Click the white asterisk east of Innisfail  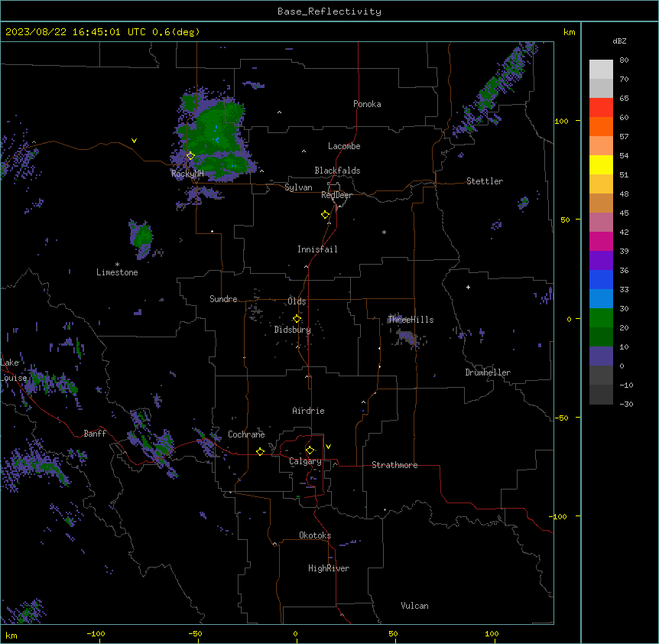click(x=384, y=232)
